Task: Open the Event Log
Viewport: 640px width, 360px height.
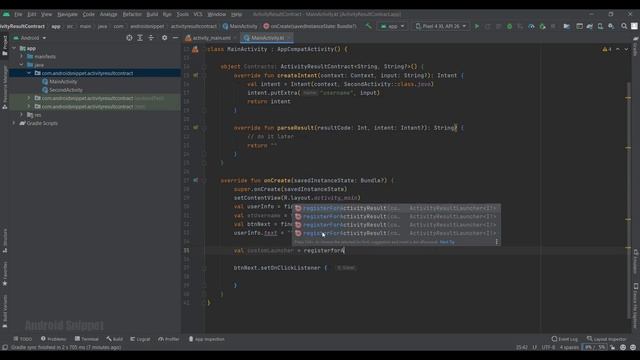Action: point(564,339)
